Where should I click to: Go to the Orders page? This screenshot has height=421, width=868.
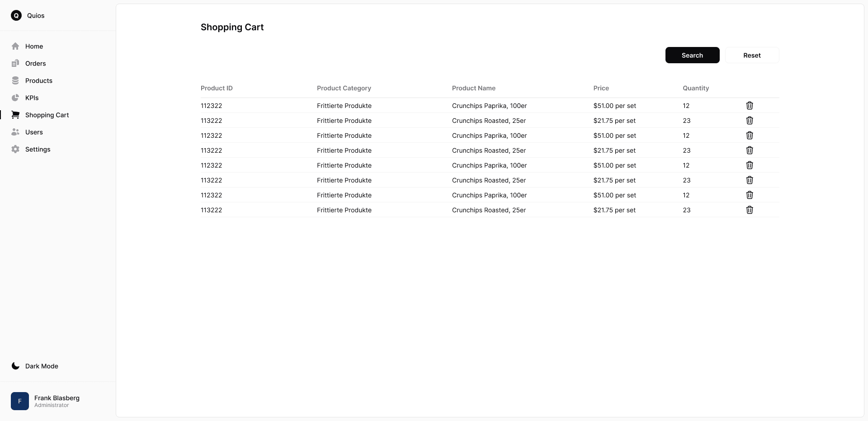[x=35, y=63]
